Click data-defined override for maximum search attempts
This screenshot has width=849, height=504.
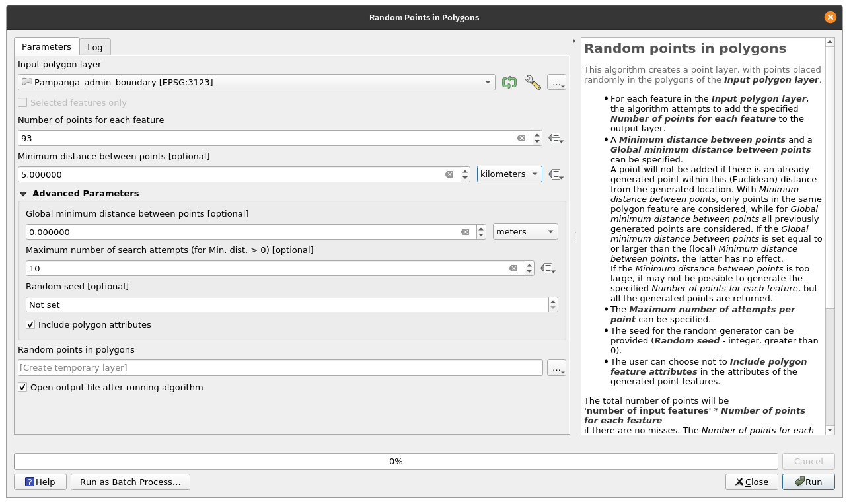tap(547, 269)
